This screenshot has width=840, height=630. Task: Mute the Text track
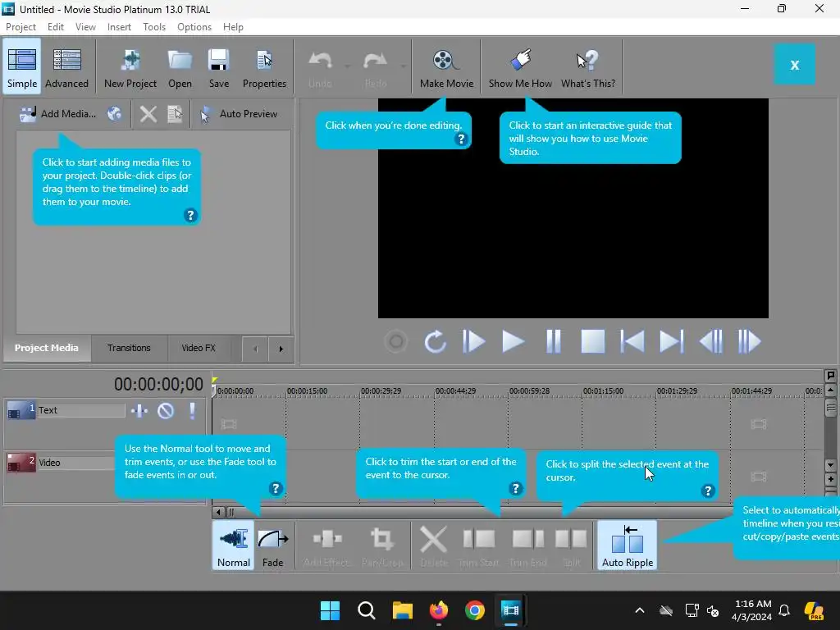(x=166, y=411)
